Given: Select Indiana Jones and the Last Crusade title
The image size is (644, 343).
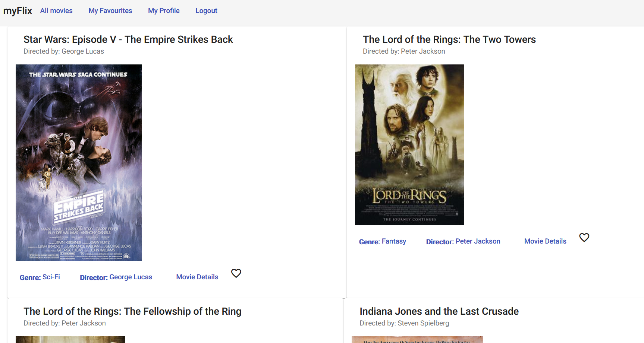Looking at the screenshot, I should pyautogui.click(x=439, y=311).
